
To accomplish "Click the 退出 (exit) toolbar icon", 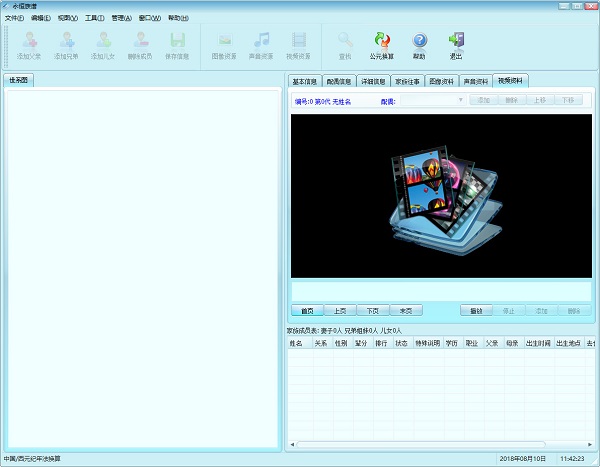I will click(x=456, y=44).
